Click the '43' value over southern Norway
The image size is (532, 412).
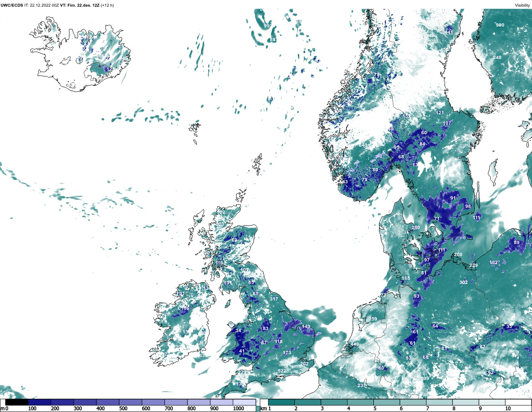(345, 182)
